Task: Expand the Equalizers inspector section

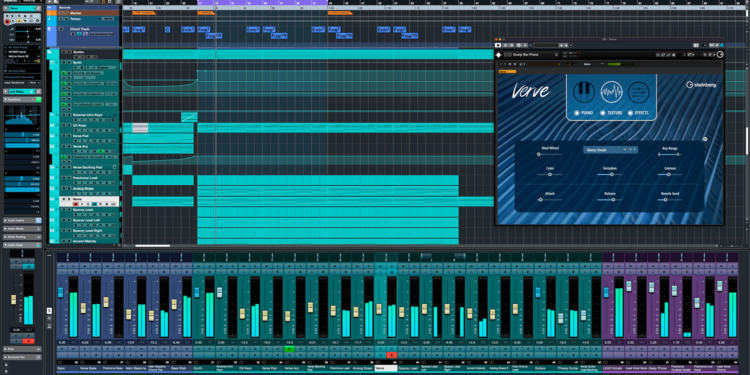Action: [x=22, y=99]
